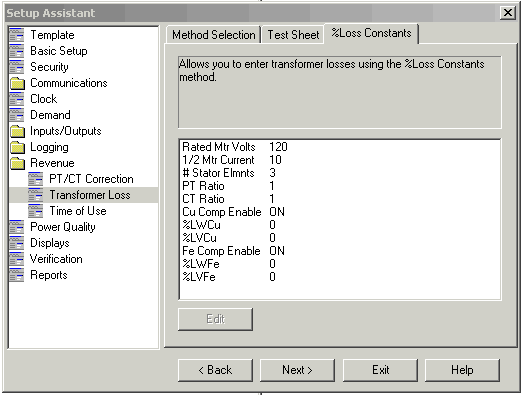
Task: Open the Inputs/Outputs folder label
Action: click(x=66, y=131)
